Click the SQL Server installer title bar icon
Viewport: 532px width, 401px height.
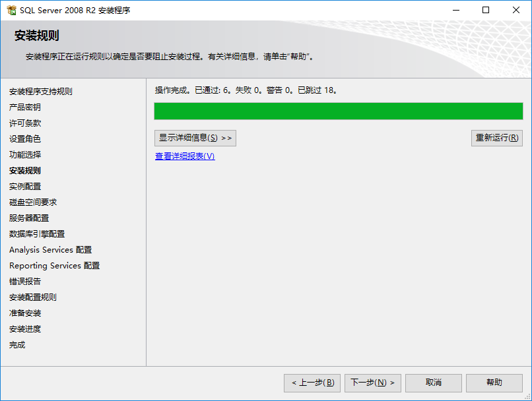11,10
